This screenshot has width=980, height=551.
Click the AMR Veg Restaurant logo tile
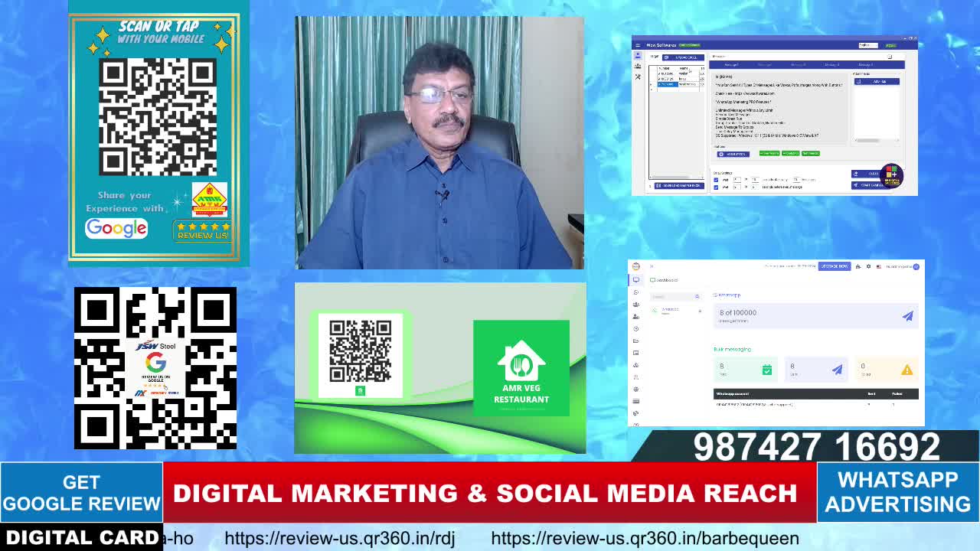[521, 368]
